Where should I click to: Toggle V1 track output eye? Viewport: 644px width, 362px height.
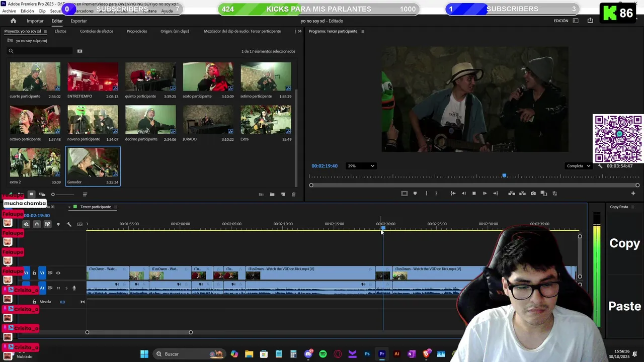58,273
